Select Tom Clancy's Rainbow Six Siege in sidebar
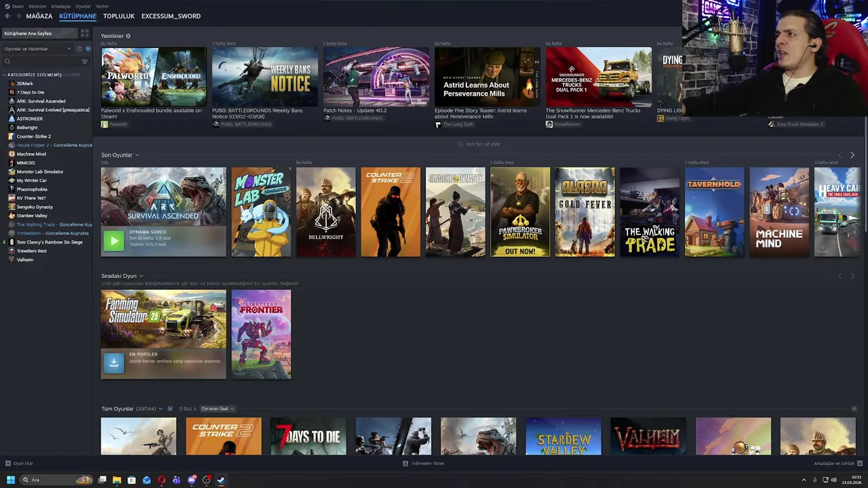Image resolution: width=868 pixels, height=488 pixels. point(49,242)
